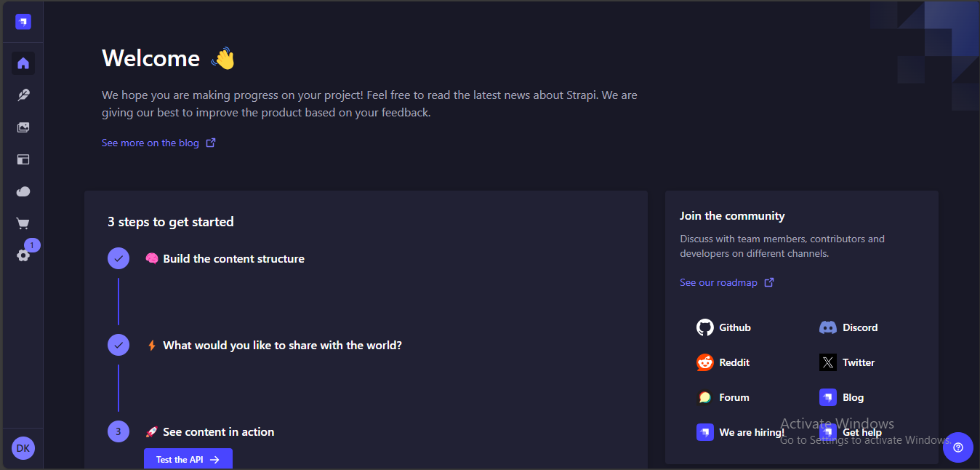Click the Strapi logo at top-left

[23, 22]
